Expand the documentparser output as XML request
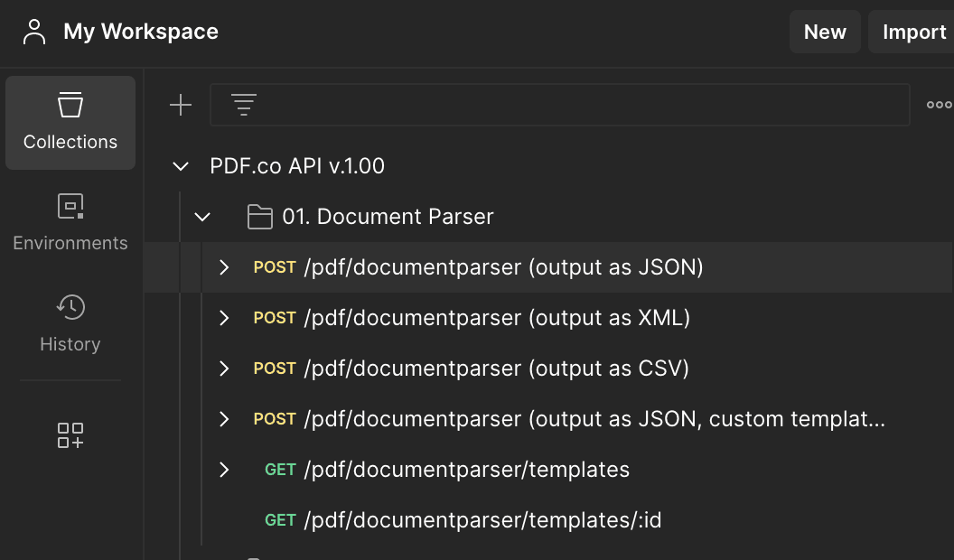The height and width of the screenshot is (560, 954). point(225,318)
